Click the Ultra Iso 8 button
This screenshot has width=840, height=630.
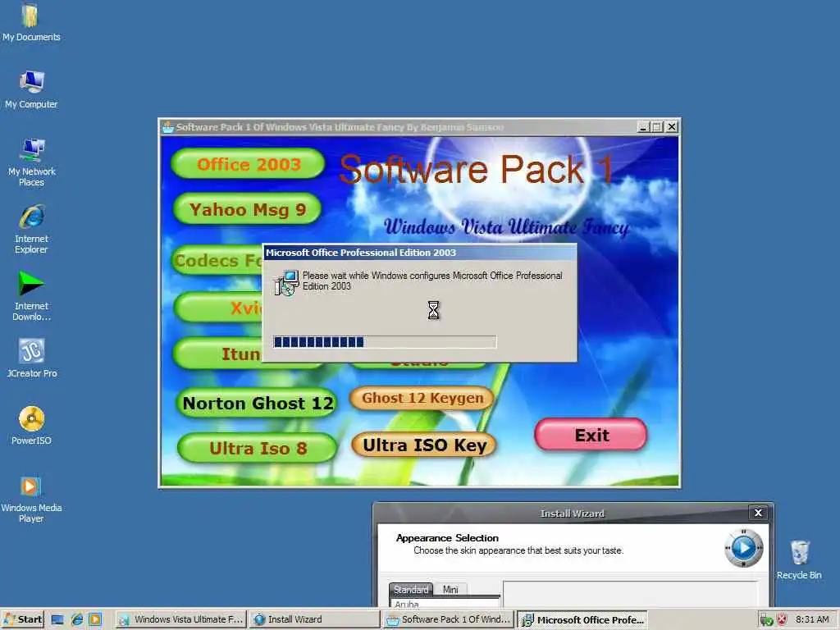coord(257,448)
